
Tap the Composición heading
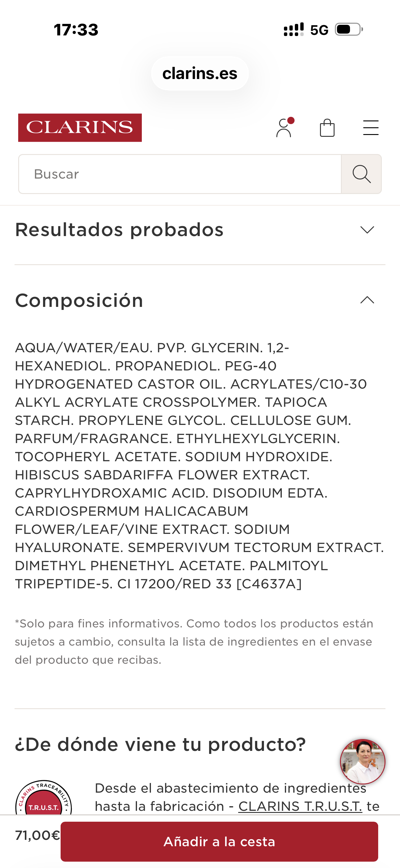point(79,300)
